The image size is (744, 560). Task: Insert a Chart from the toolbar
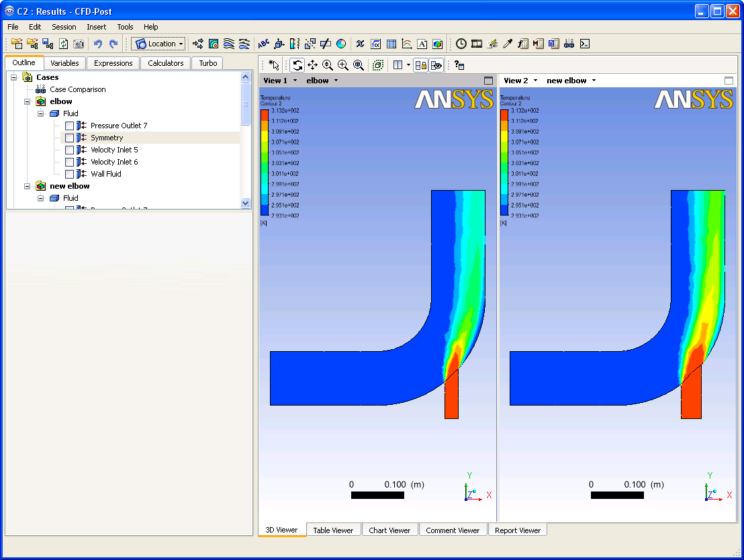coord(407,44)
